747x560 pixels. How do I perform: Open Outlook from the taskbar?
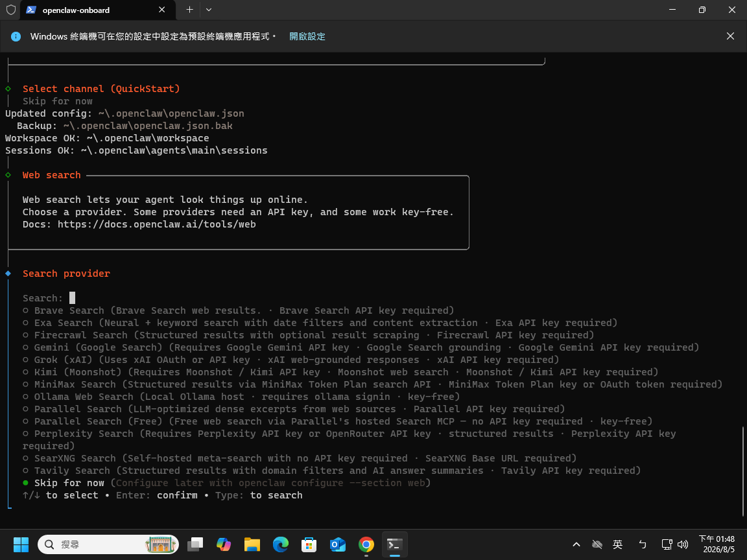pyautogui.click(x=338, y=544)
